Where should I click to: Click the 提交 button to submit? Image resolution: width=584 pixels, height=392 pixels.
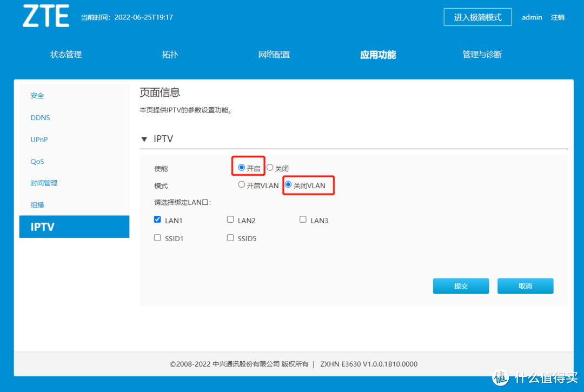461,285
